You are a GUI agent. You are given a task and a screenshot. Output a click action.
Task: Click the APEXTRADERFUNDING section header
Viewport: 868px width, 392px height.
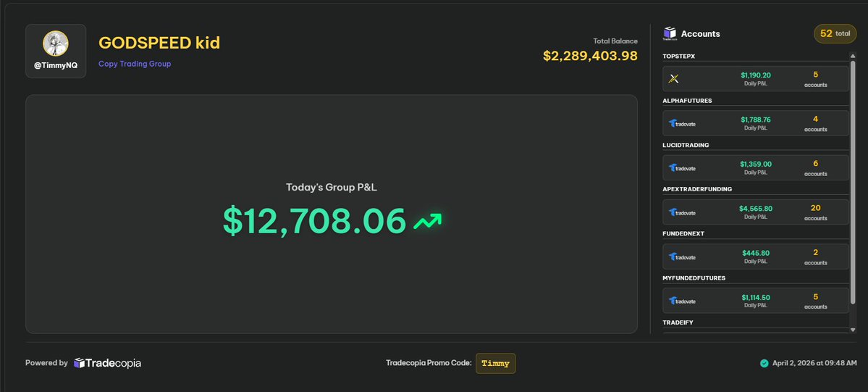(697, 189)
